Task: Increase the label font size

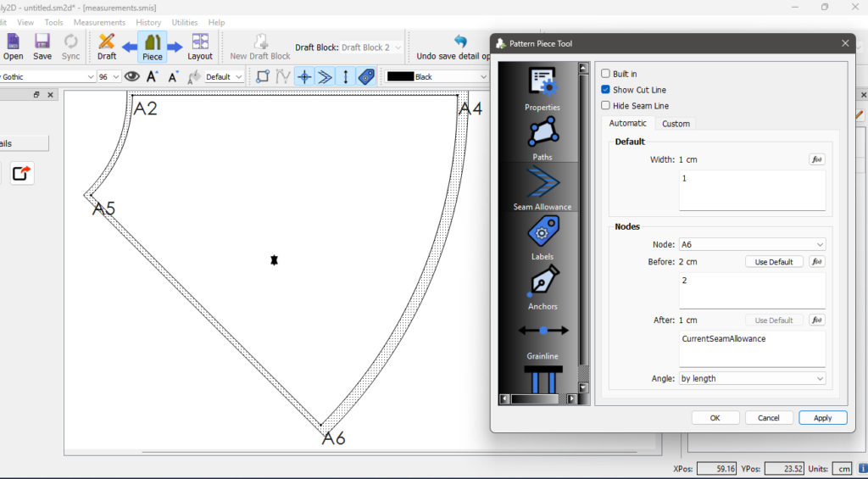Action: 153,76
